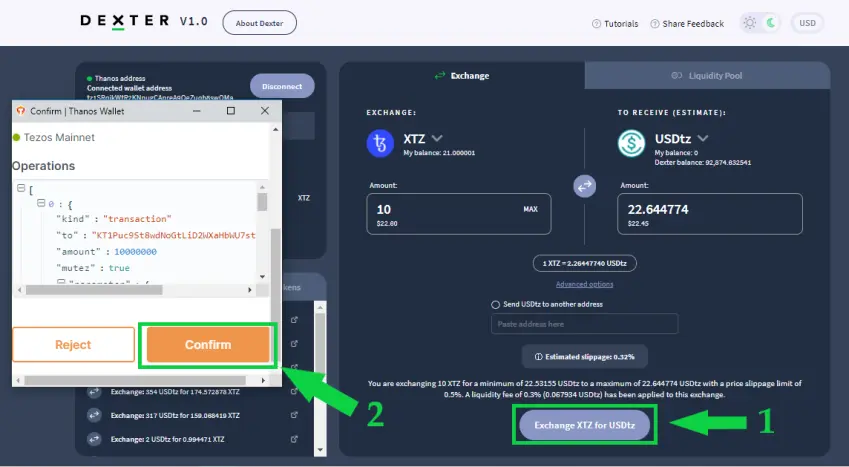The image size is (849, 467).
Task: Click the "to" contract address value
Action: (173, 235)
